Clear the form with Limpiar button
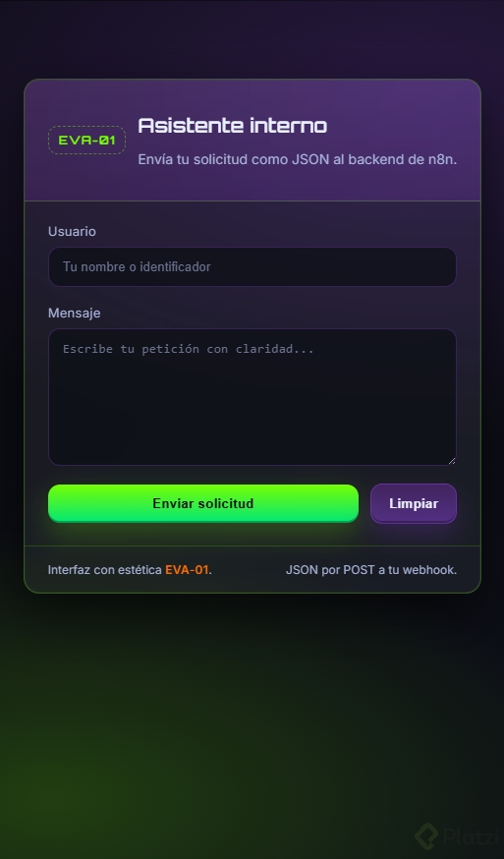504x859 pixels. pyautogui.click(x=414, y=503)
